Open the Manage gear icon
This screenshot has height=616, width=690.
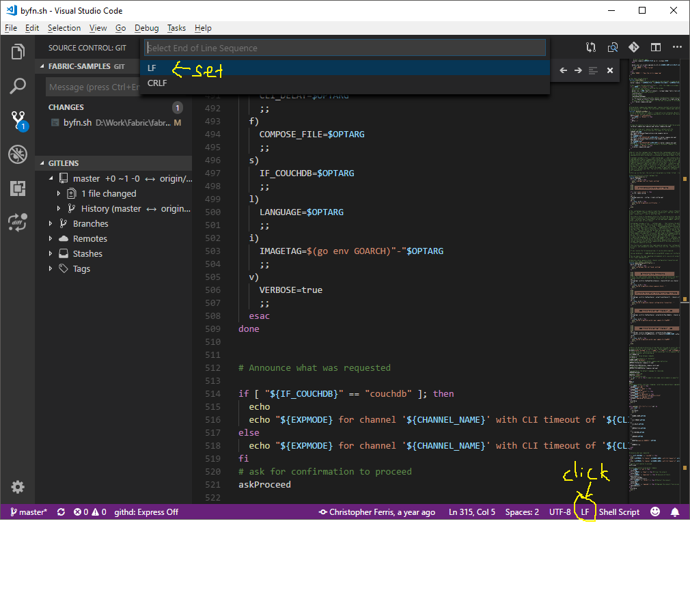pyautogui.click(x=18, y=487)
